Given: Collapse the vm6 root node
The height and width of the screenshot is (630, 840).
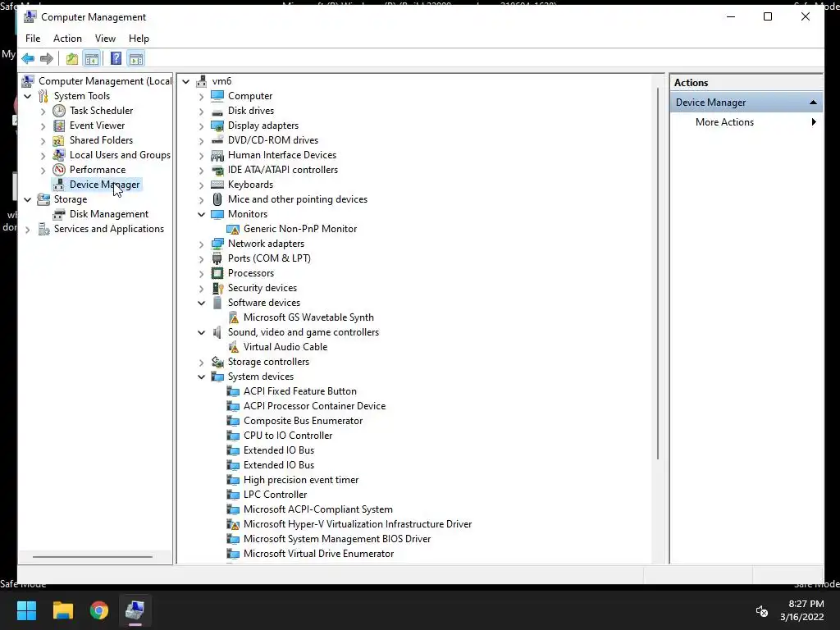Looking at the screenshot, I should tap(186, 81).
